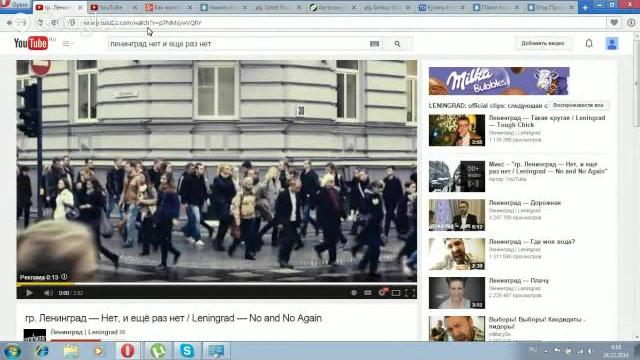
Task: Open the Такая крутая / Tough Chick title link
Action: tap(547, 121)
